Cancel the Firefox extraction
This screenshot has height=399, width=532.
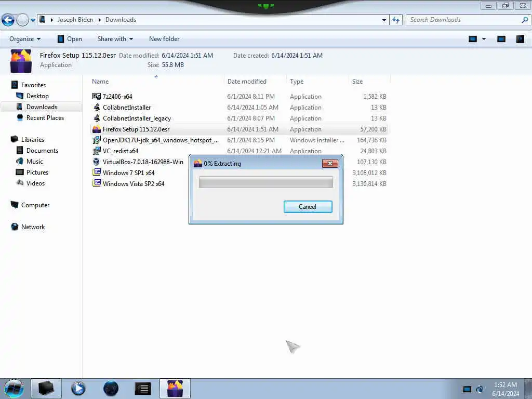tap(308, 207)
